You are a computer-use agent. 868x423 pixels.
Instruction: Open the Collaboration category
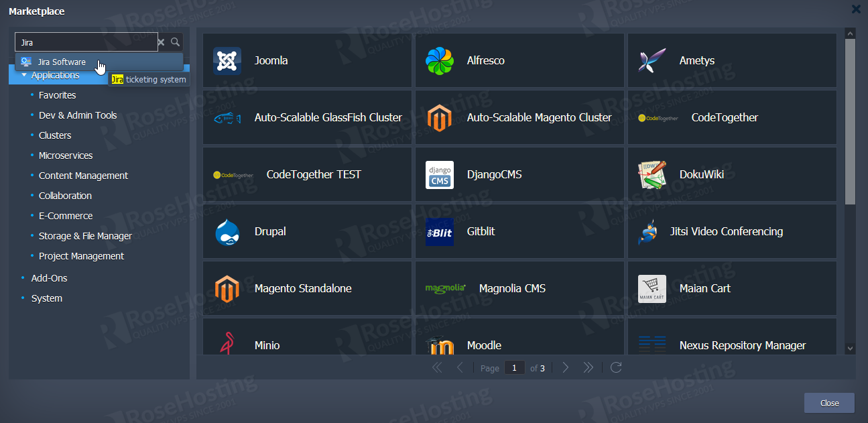click(65, 196)
